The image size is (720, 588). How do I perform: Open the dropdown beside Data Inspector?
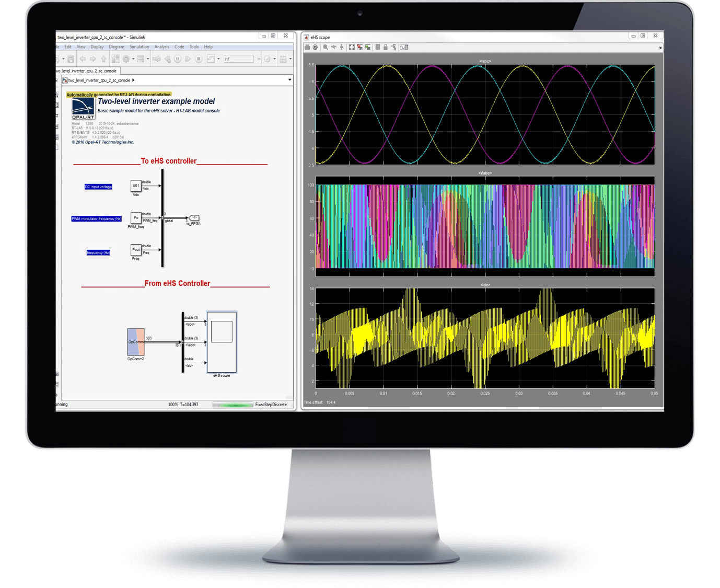click(218, 59)
